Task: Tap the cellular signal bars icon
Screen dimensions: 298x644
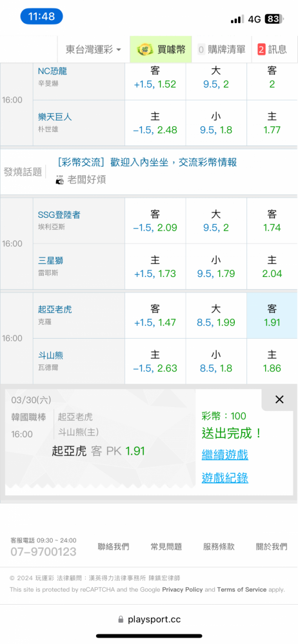Action: (237, 19)
